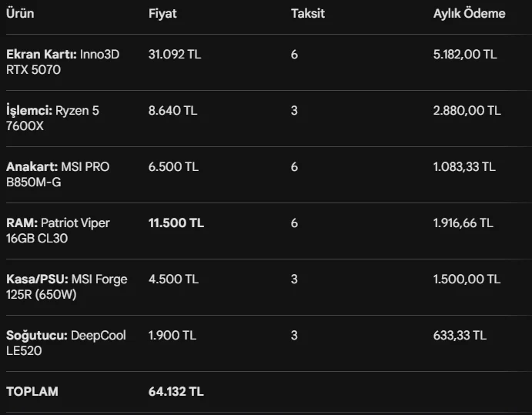Select the Ekran Kartı Inno3D RTX 5070 cell

coord(63,62)
